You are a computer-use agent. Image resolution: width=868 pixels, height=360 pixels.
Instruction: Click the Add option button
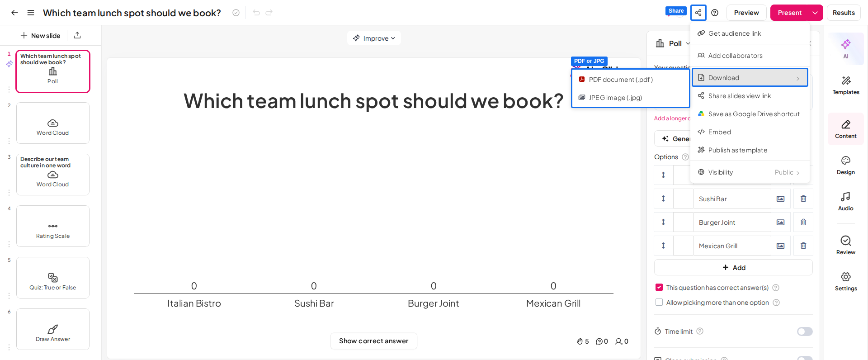pyautogui.click(x=733, y=267)
